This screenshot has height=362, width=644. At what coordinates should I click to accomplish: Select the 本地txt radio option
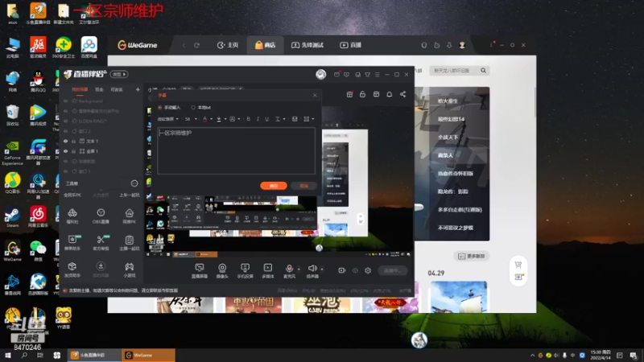click(x=193, y=108)
